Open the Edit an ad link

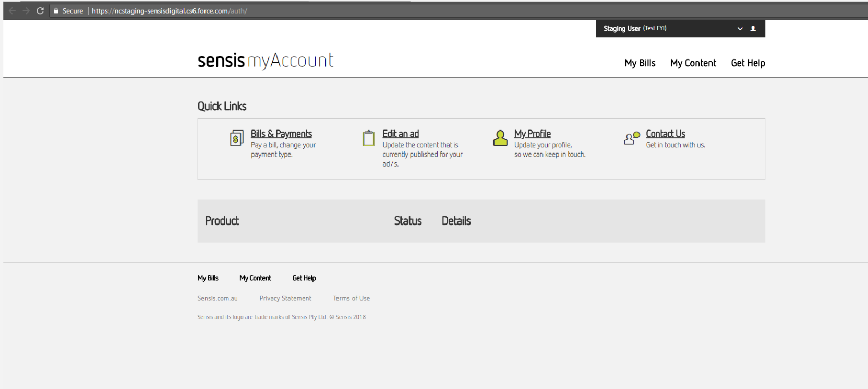pyautogui.click(x=400, y=134)
